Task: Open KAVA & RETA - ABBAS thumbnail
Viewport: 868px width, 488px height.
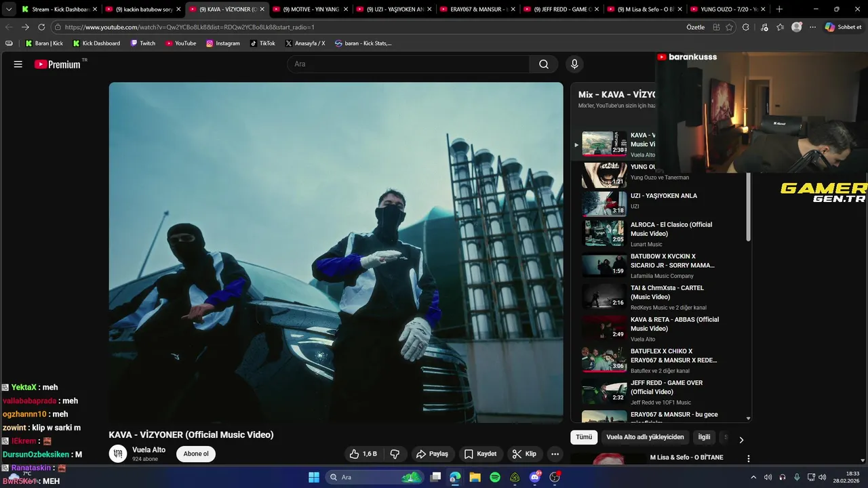Action: point(604,328)
